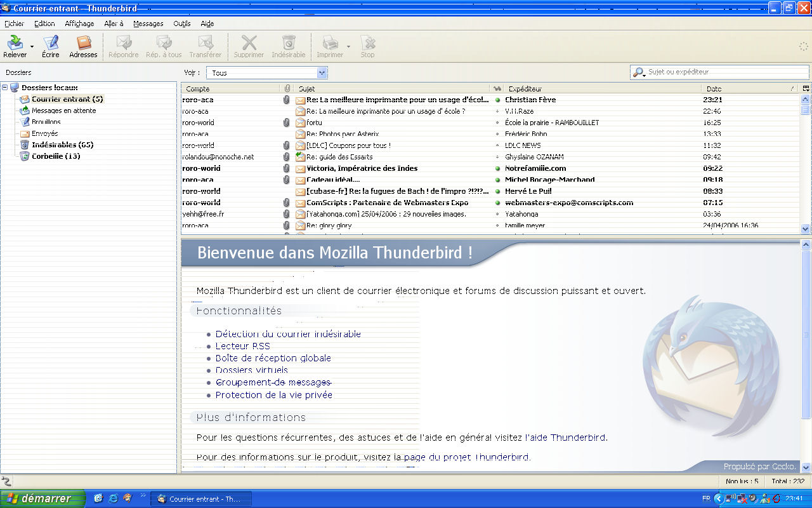
Task: Expand hidden system tray icons arrow
Action: tap(719, 498)
